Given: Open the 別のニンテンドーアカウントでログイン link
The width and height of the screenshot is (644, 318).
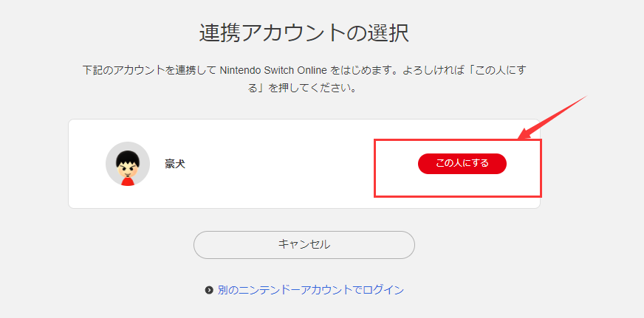Looking at the screenshot, I should pyautogui.click(x=310, y=290).
